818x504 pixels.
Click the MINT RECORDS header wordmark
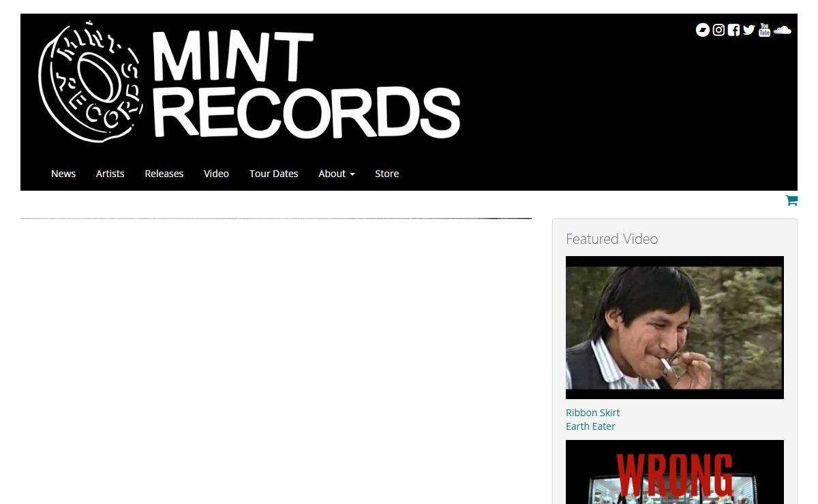point(306,85)
